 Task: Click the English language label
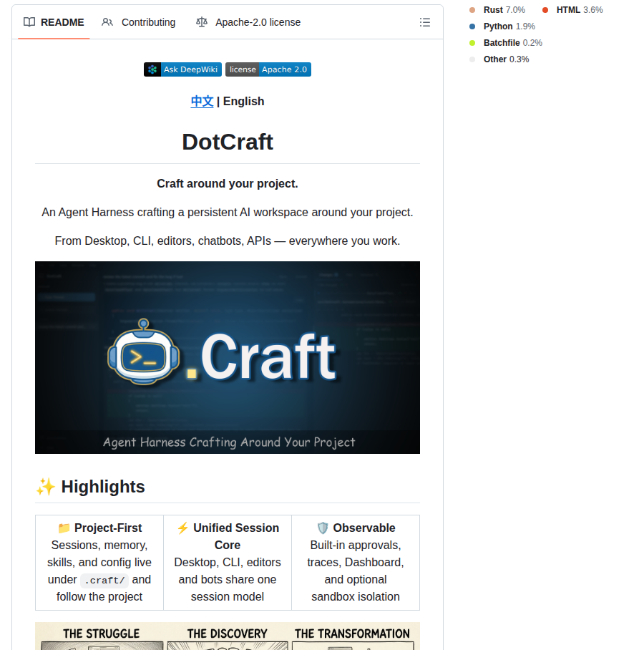pos(244,102)
